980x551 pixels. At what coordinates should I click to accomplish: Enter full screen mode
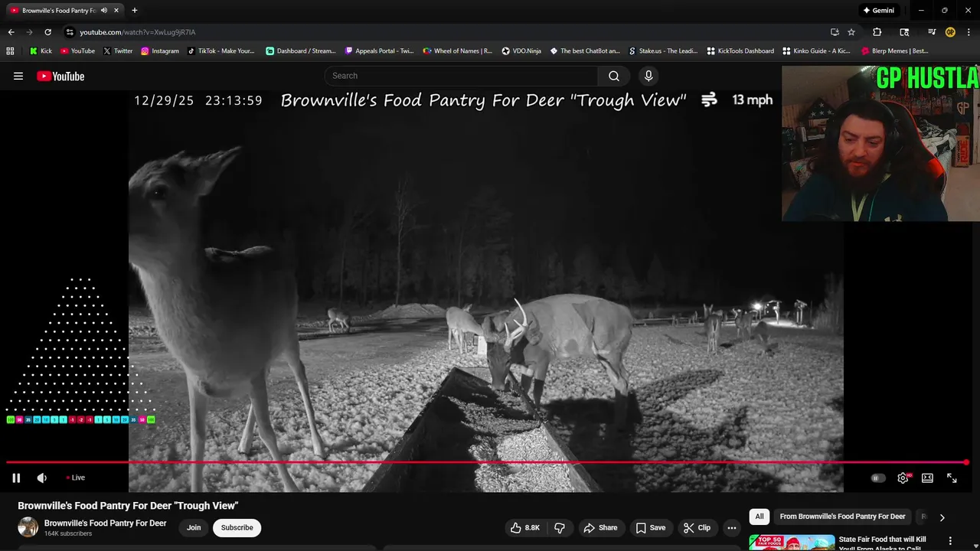pyautogui.click(x=952, y=478)
